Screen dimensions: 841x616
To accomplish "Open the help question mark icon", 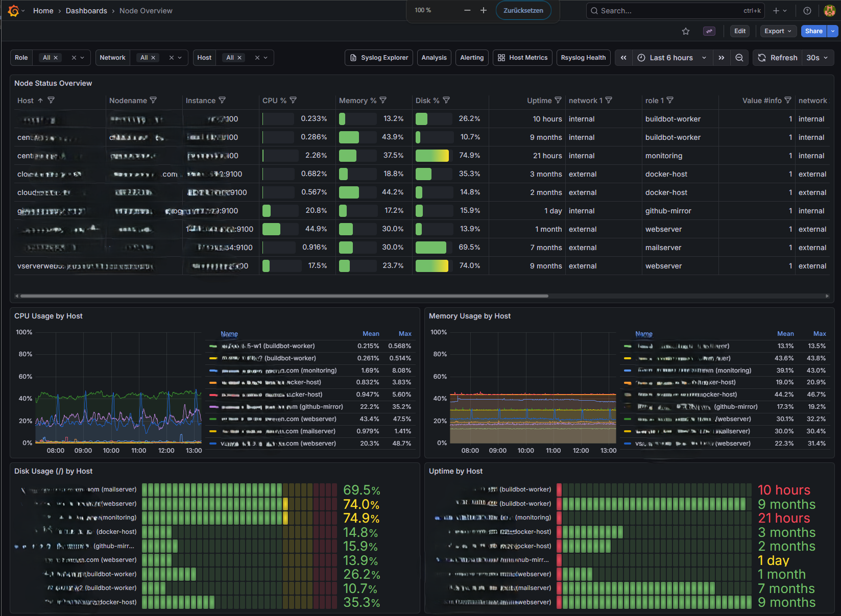I will (807, 10).
